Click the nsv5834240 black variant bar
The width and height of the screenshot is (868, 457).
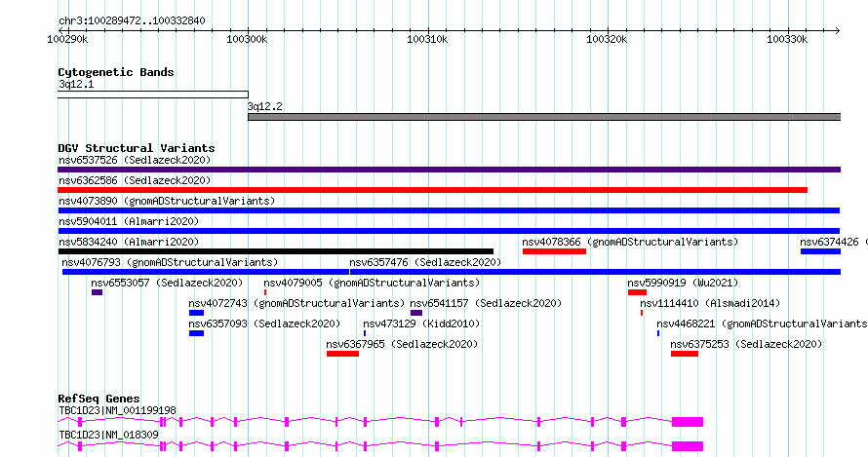(x=276, y=251)
